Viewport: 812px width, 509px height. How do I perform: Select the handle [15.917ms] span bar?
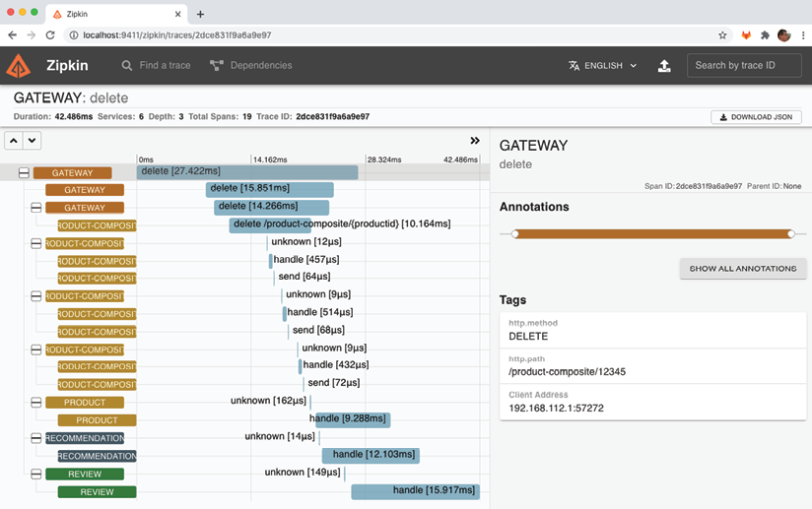tap(415, 491)
